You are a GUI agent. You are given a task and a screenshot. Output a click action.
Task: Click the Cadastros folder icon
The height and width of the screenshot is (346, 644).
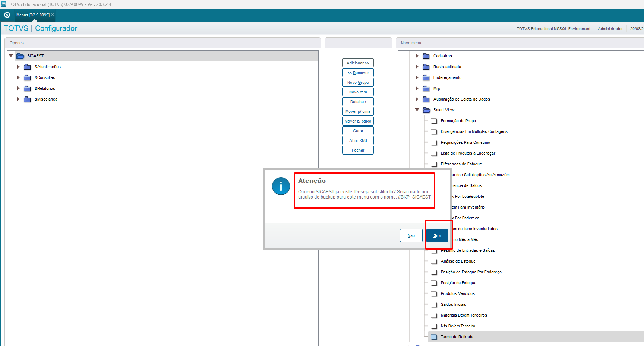tap(426, 56)
